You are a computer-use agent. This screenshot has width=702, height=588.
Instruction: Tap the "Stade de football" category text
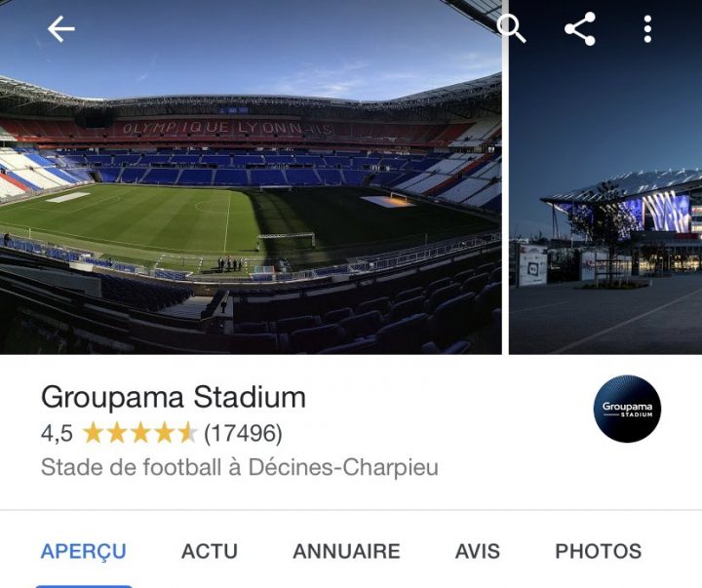click(x=131, y=467)
